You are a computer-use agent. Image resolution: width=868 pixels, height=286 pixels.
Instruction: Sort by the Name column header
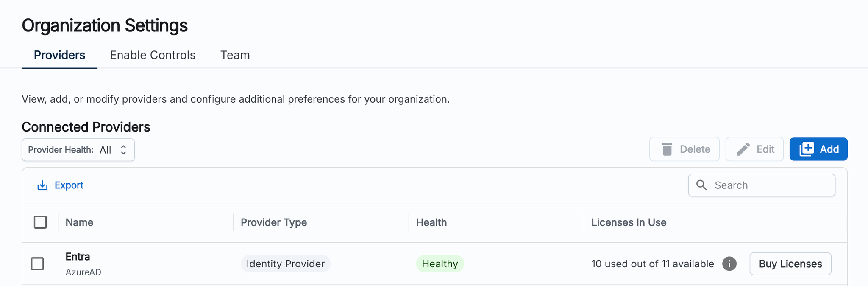(79, 222)
